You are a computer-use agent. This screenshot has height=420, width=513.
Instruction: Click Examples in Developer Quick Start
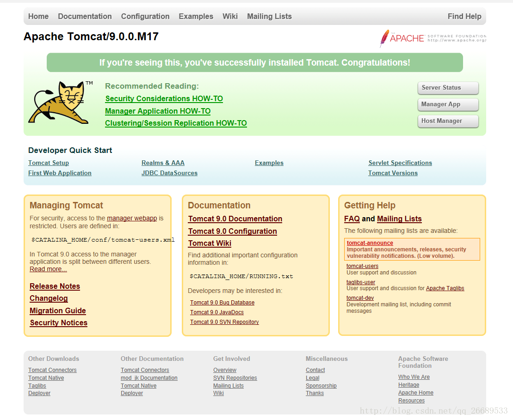tap(269, 163)
